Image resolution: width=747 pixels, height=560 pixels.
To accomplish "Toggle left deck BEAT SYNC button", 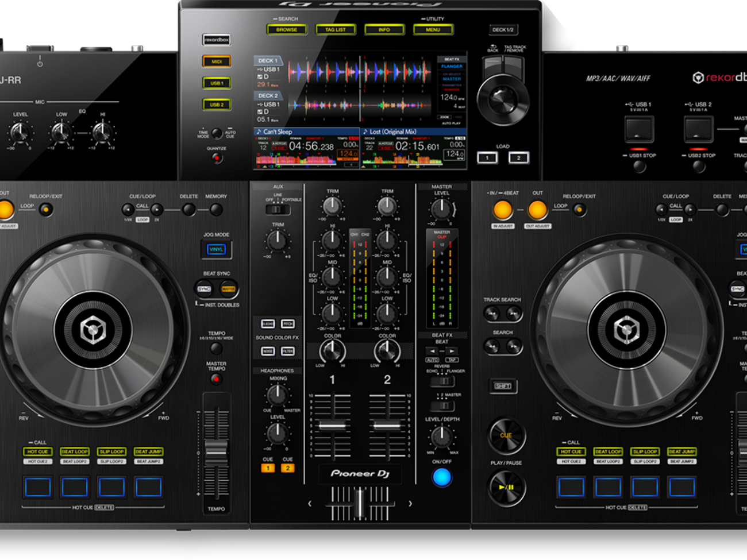I will (x=204, y=289).
